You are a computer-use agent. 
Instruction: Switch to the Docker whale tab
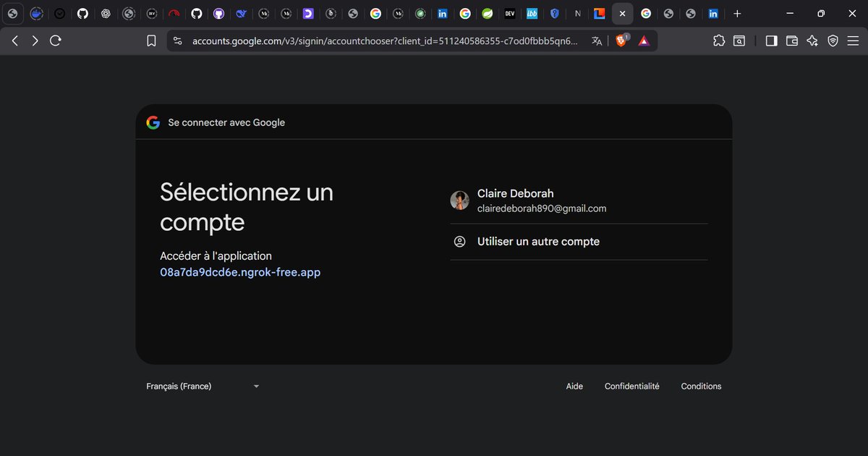36,14
